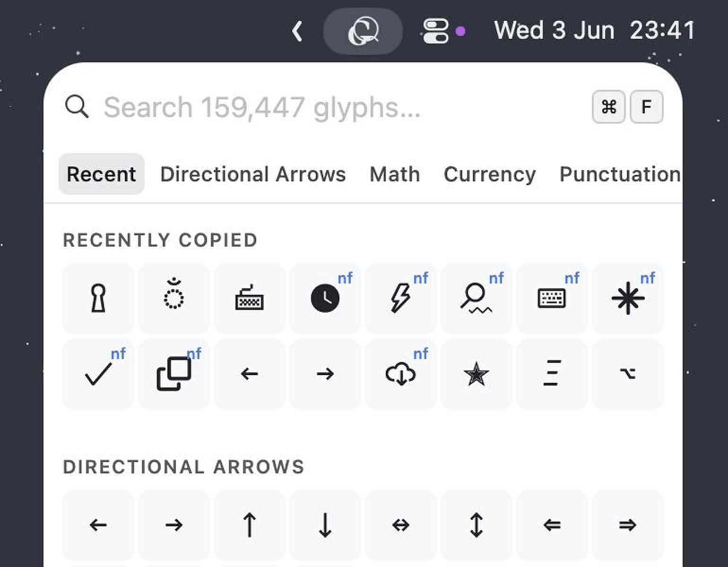Pick the checkmark nf glyph

(x=98, y=374)
